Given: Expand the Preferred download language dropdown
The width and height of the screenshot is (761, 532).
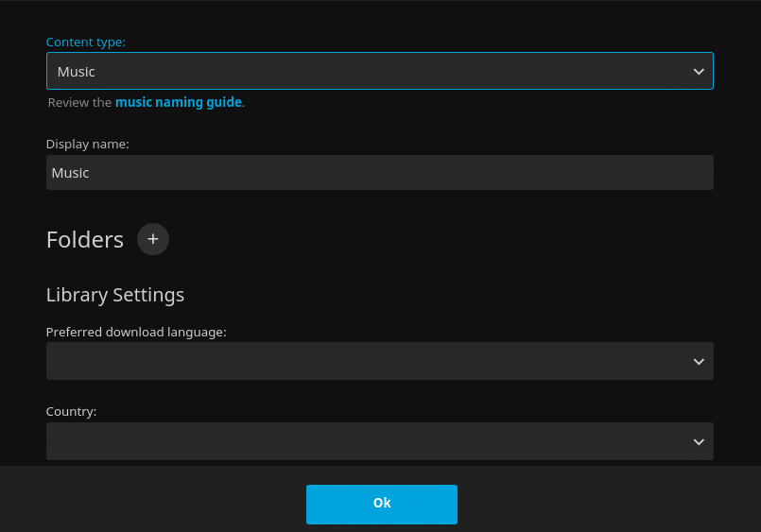Looking at the screenshot, I should (x=379, y=361).
